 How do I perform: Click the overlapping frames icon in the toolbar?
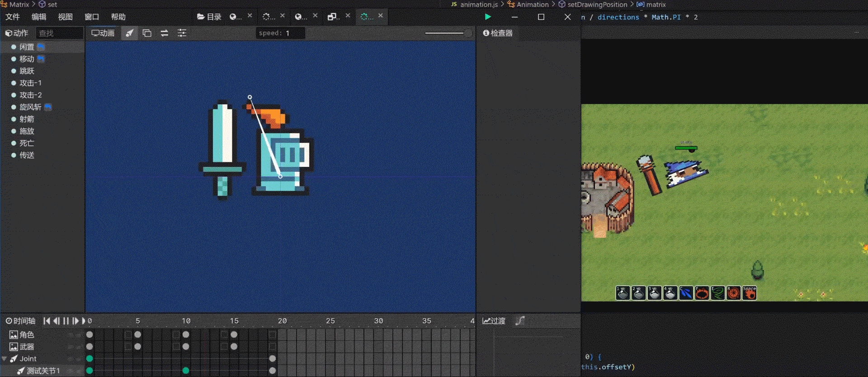[x=147, y=33]
